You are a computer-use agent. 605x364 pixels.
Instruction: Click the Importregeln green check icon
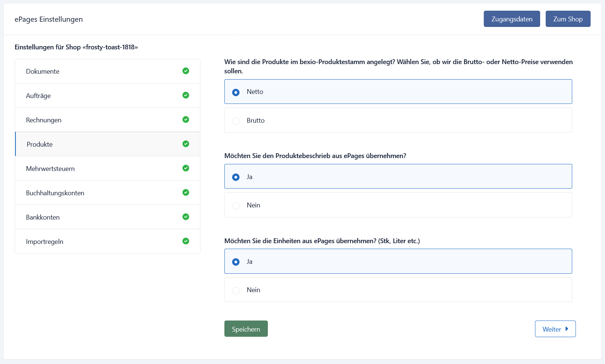point(186,241)
